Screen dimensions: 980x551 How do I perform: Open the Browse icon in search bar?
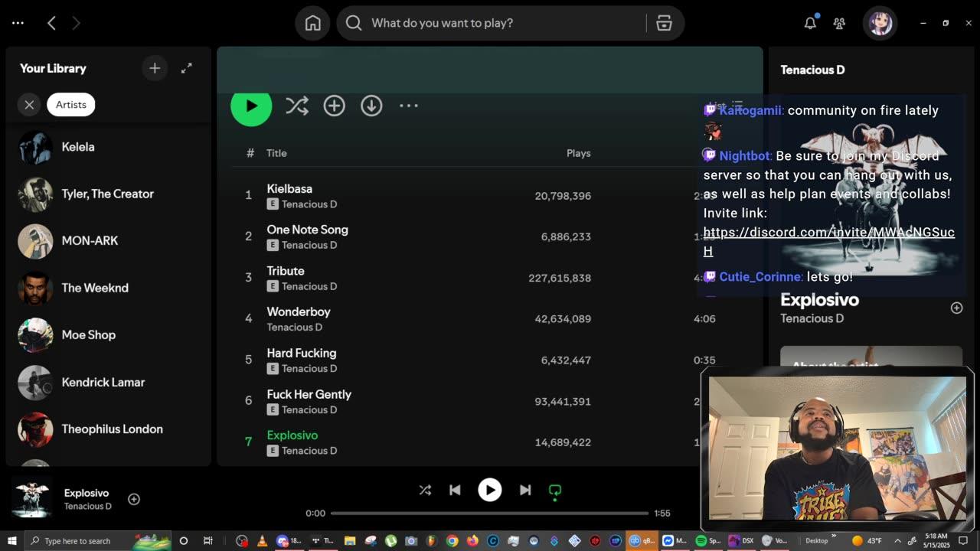coord(664,23)
